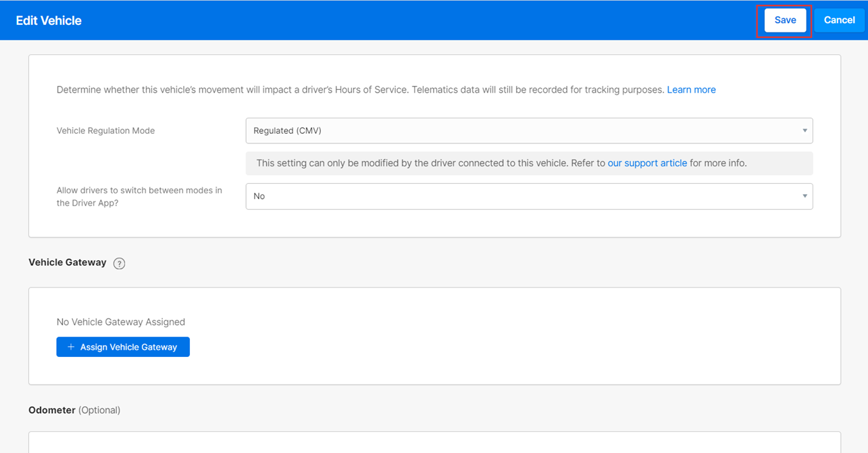This screenshot has height=453, width=868.
Task: Click the 'Vehicle Regulation Mode' field label
Action: (x=105, y=130)
